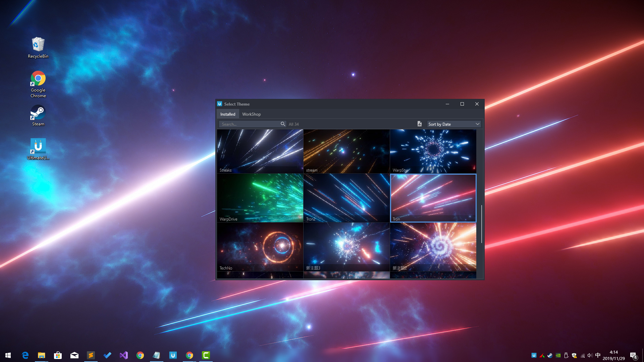Click the save/export icon in toolbar
Viewport: 644px width, 362px height.
pos(419,124)
